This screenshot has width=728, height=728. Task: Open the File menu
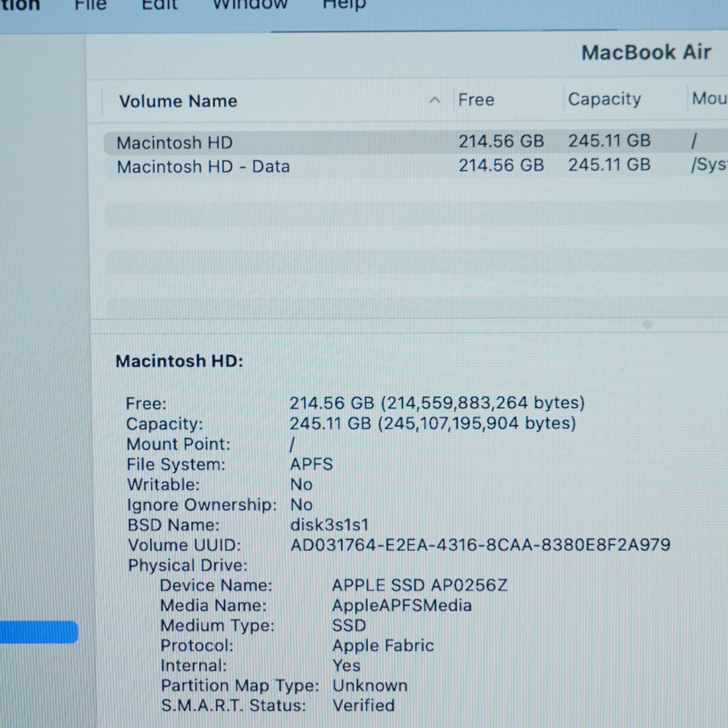tap(90, 5)
